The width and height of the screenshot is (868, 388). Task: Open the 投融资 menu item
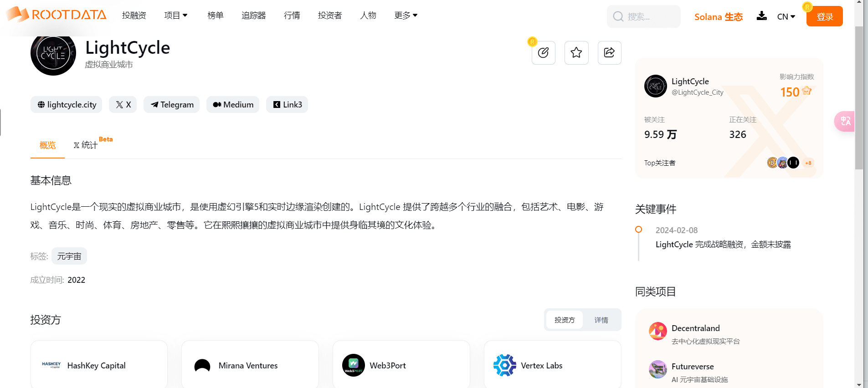tap(134, 15)
